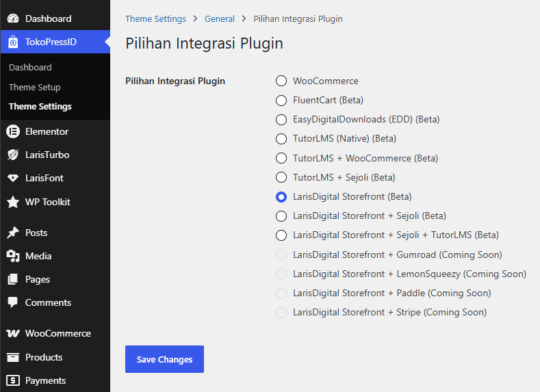This screenshot has width=540, height=392.
Task: Click the LarisTurbo icon in sidebar
Action: (13, 155)
